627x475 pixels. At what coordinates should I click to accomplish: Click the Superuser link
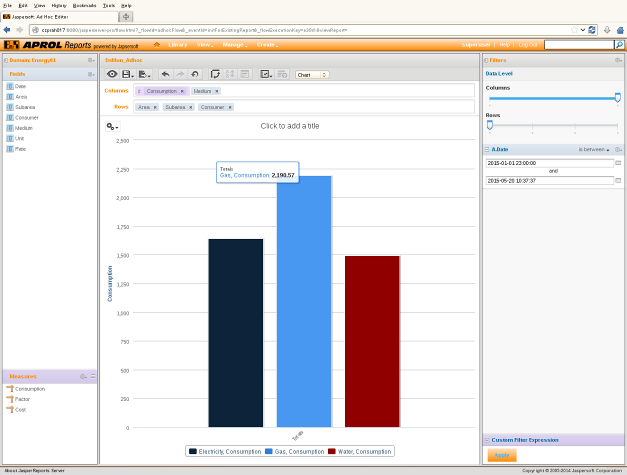476,45
